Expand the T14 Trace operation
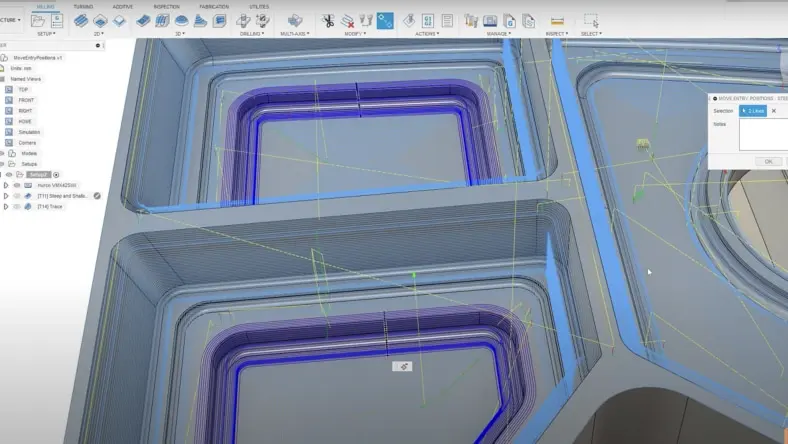This screenshot has width=788, height=444. (6, 206)
